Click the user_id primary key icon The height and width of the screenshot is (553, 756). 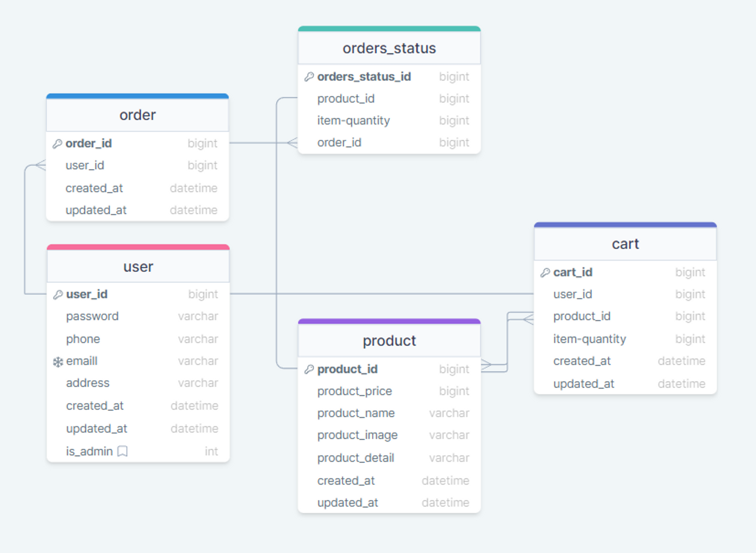coord(58,294)
